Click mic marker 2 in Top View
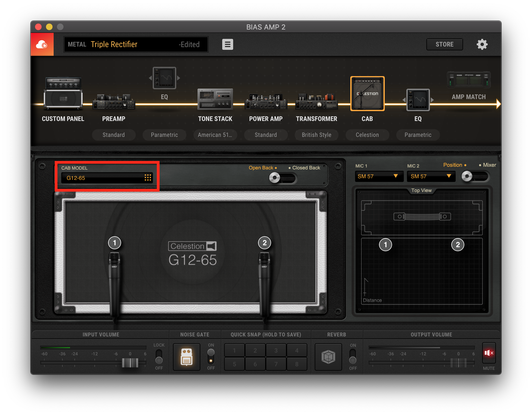 click(458, 245)
